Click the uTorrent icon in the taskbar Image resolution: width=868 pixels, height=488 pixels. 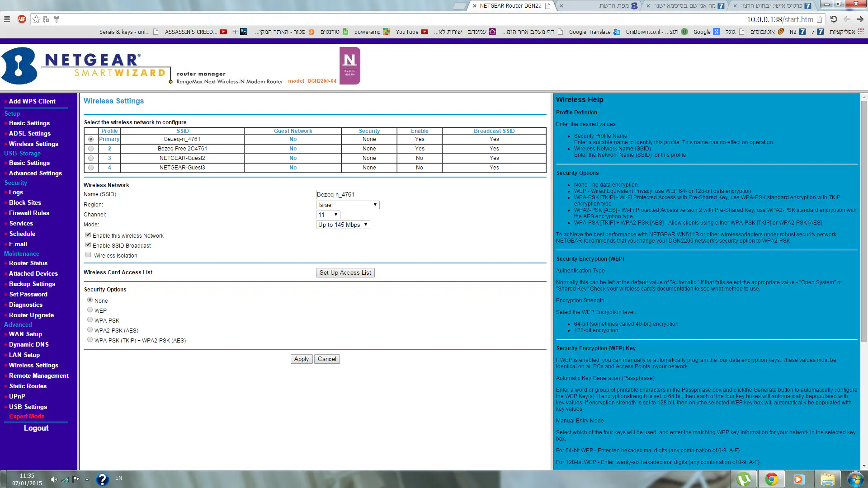click(x=744, y=479)
